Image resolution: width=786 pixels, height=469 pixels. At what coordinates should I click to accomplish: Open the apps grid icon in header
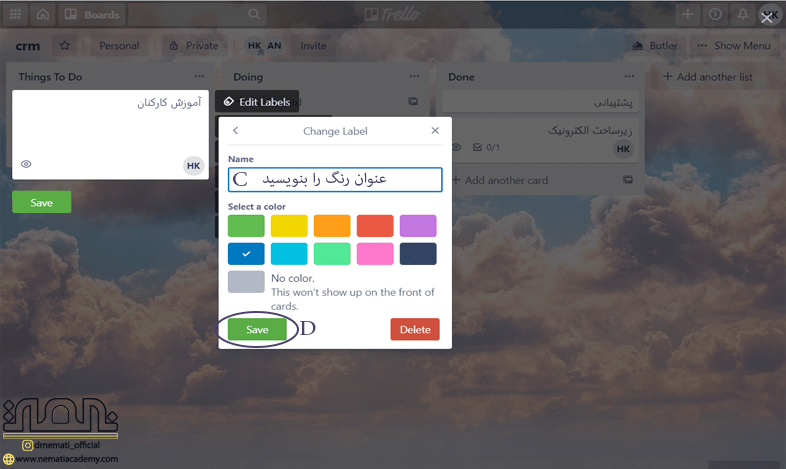[x=16, y=14]
